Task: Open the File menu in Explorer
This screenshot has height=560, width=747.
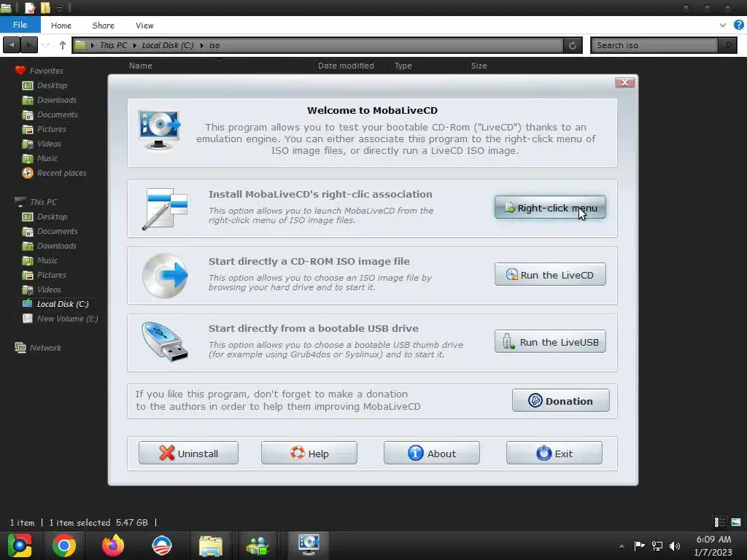Action: [20, 25]
